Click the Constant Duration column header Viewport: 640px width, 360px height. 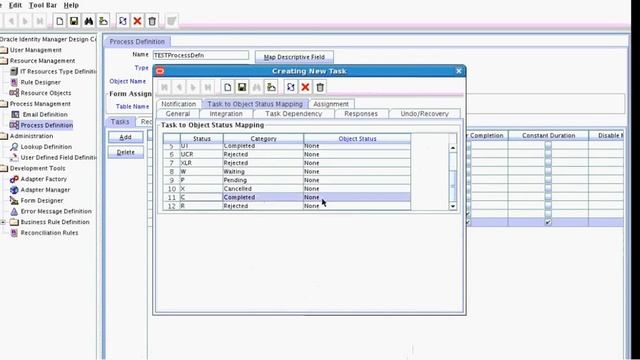(x=548, y=136)
